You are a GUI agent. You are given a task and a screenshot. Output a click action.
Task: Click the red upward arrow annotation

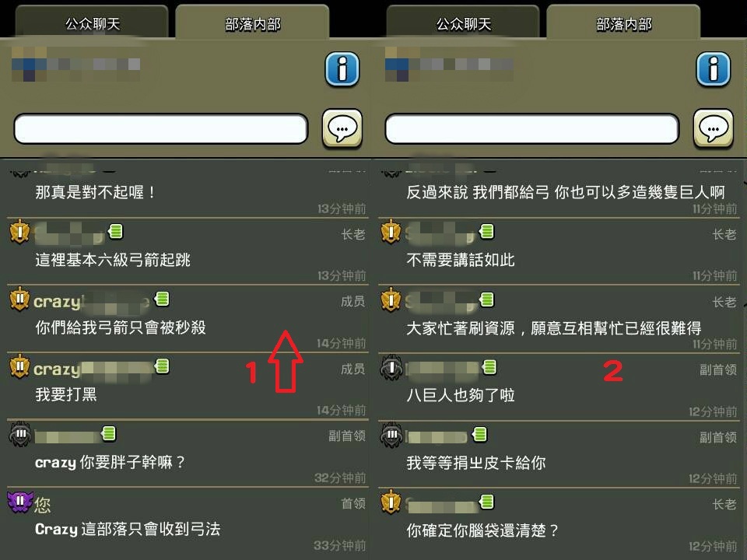click(286, 362)
